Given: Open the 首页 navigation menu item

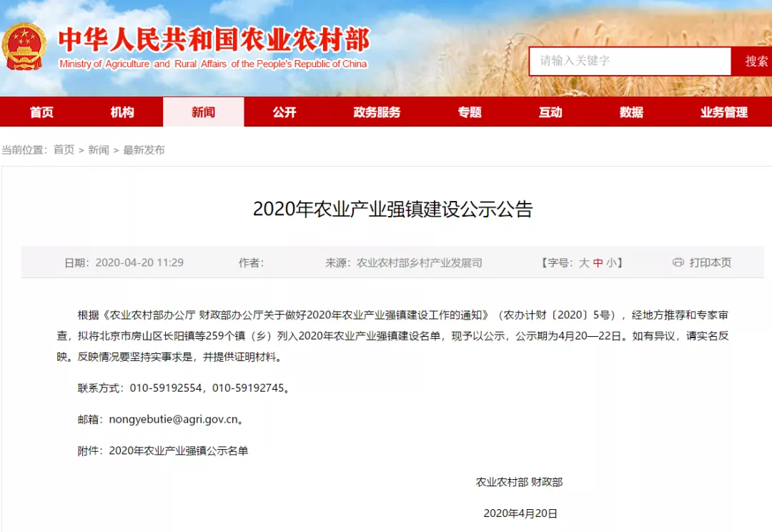Looking at the screenshot, I should (41, 112).
